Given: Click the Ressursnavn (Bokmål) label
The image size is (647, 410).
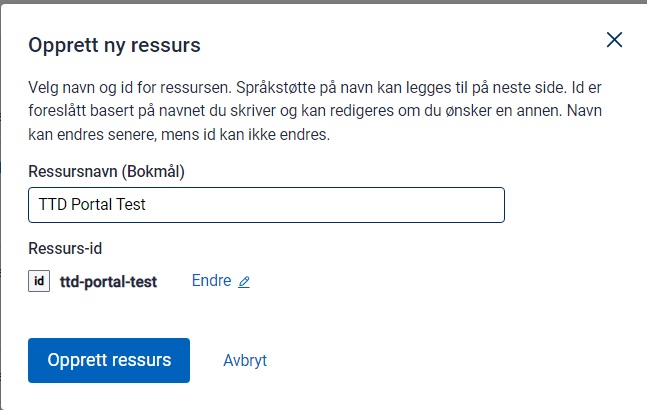Looking at the screenshot, I should 107,171.
